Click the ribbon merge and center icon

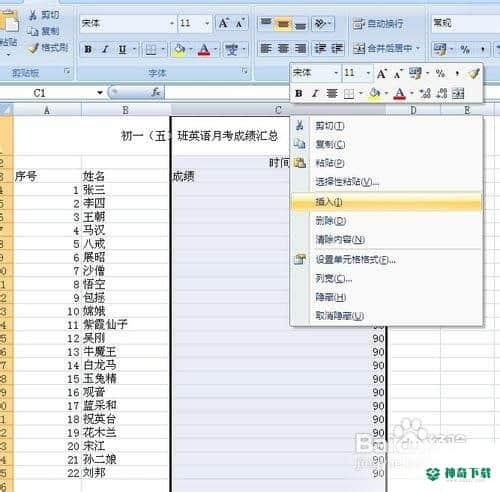tap(359, 49)
